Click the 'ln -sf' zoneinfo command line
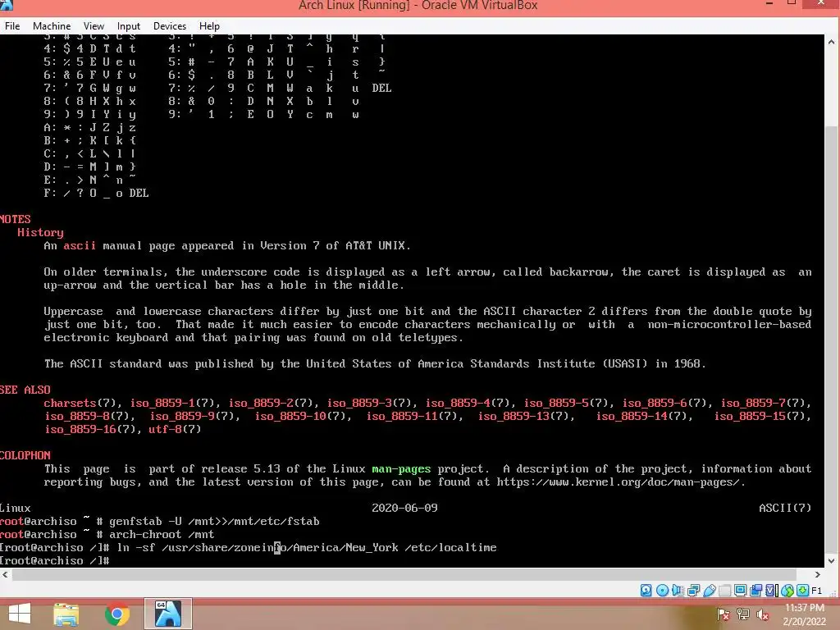This screenshot has width=840, height=630. point(307,547)
